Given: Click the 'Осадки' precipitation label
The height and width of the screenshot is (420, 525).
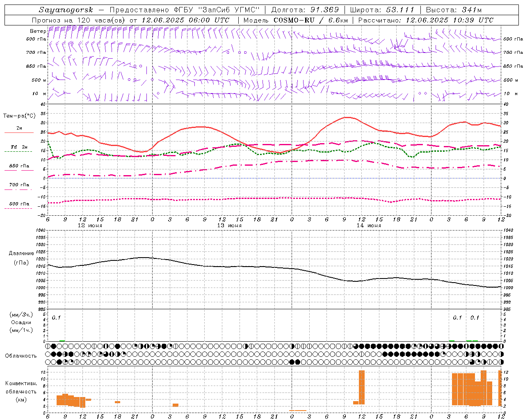Looking at the screenshot, I should click(x=21, y=322).
